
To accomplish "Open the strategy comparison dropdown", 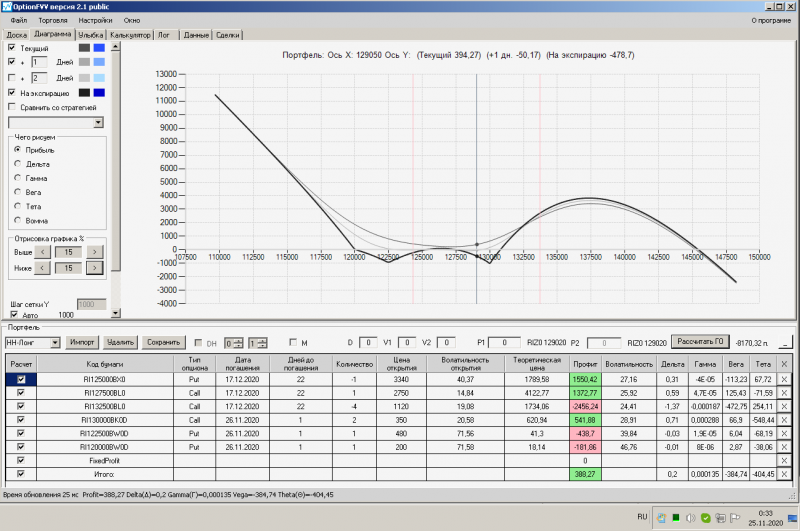I will click(98, 122).
